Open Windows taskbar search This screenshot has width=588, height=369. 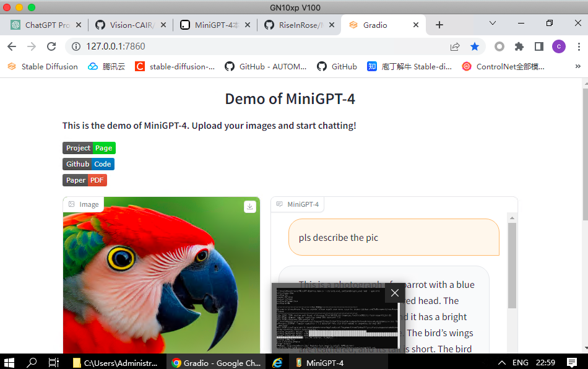point(32,363)
